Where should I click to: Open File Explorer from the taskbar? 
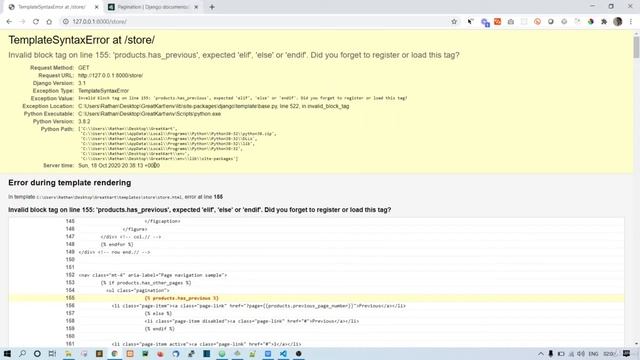coord(68,353)
